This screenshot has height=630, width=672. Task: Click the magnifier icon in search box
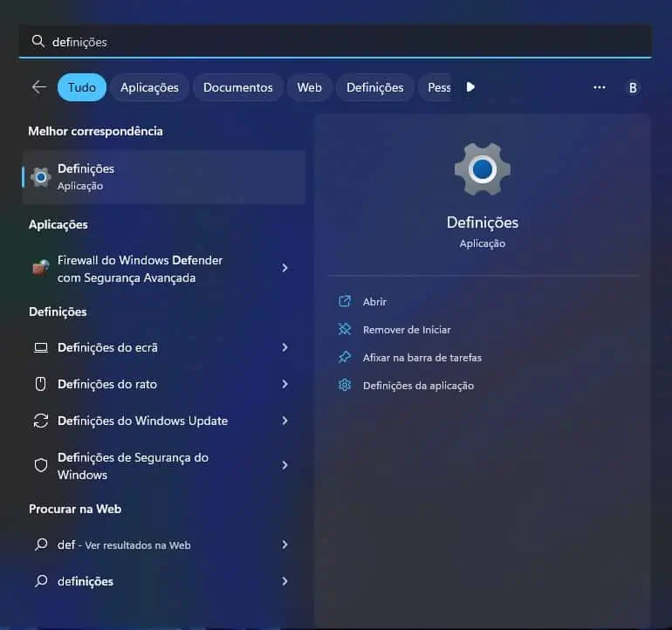tap(38, 41)
